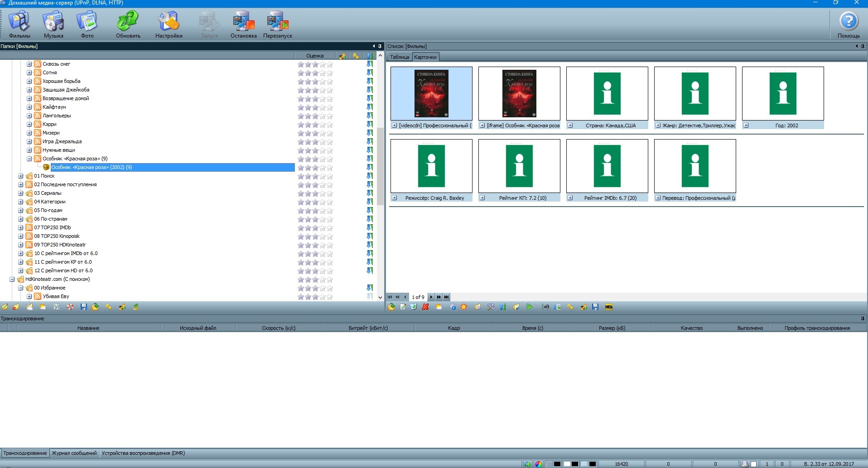This screenshot has width=868, height=468.
Task: Expand the 'Год: 2002' card item
Action: pos(746,125)
